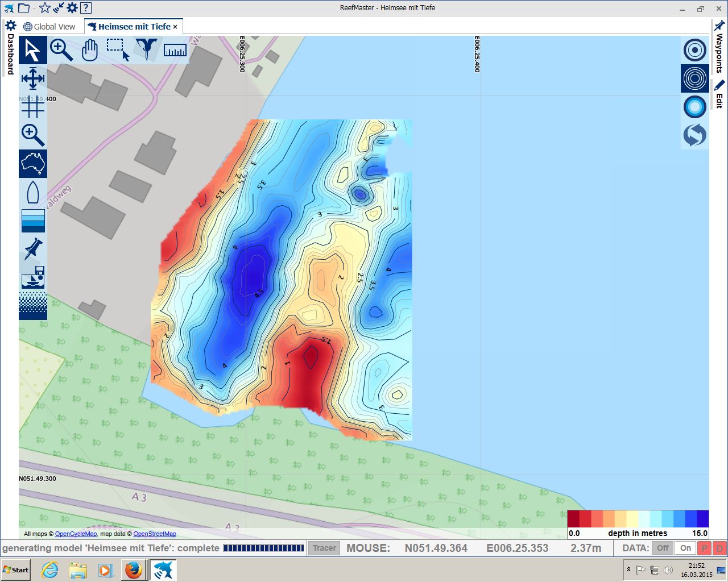Viewport: 728px width, 582px height.
Task: Click the four-arrow fit-to-view icon
Action: [33, 78]
